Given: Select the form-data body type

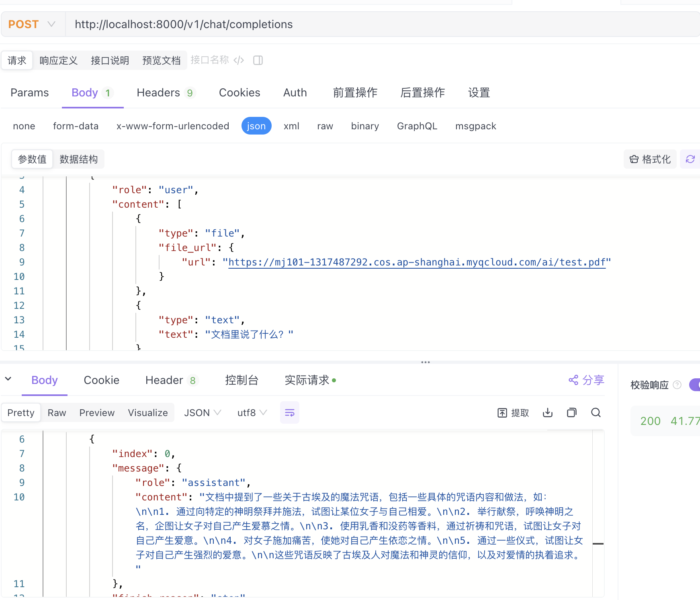Looking at the screenshot, I should coord(76,126).
